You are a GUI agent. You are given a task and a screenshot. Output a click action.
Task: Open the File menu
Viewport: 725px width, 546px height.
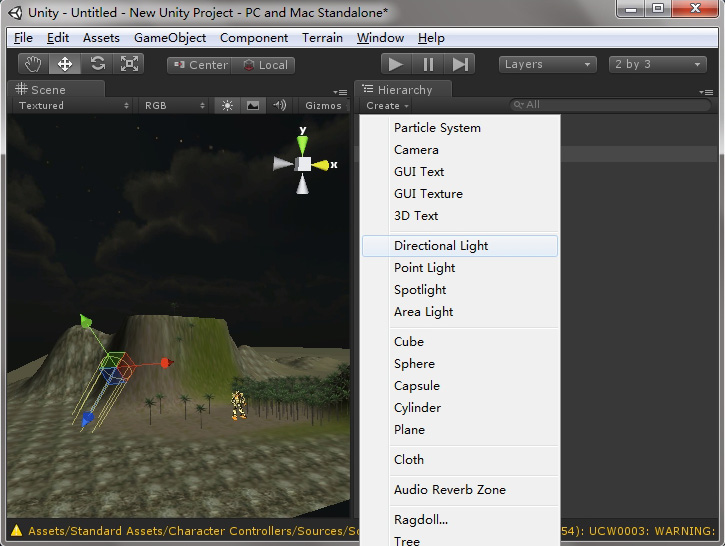click(23, 37)
